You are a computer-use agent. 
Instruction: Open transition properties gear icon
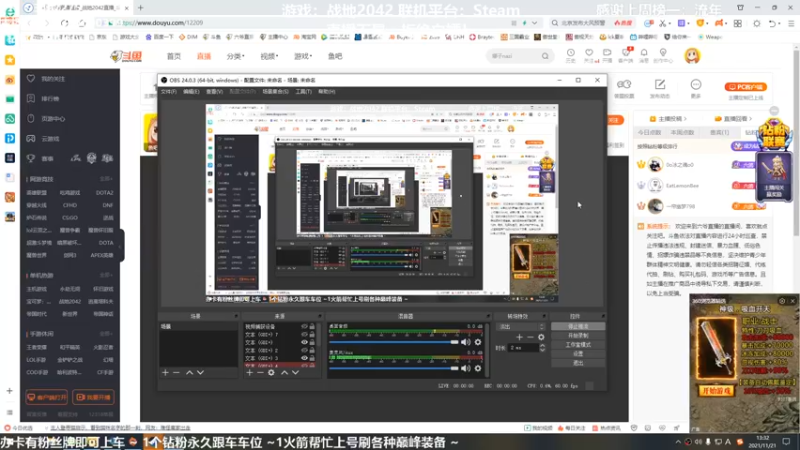tap(541, 337)
